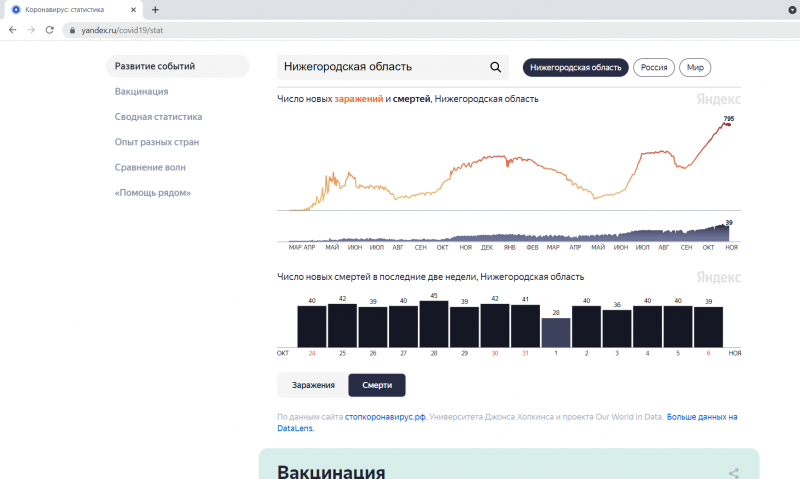This screenshot has height=479, width=800.
Task: Click the bar for November 6
Action: [708, 327]
